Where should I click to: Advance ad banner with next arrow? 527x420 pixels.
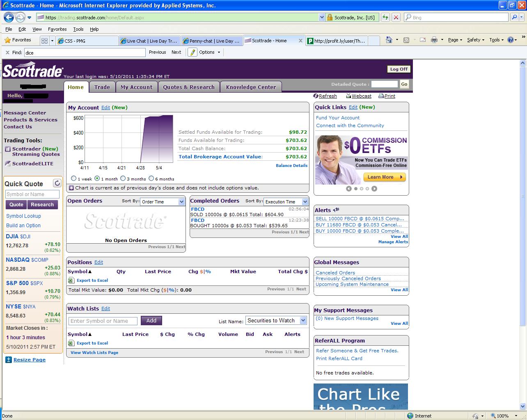pyautogui.click(x=374, y=189)
